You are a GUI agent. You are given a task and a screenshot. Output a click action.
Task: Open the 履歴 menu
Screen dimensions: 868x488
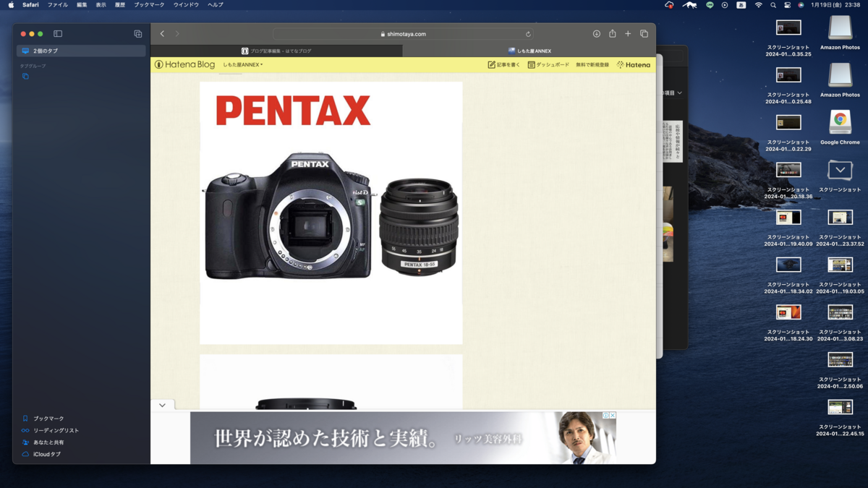(x=120, y=5)
